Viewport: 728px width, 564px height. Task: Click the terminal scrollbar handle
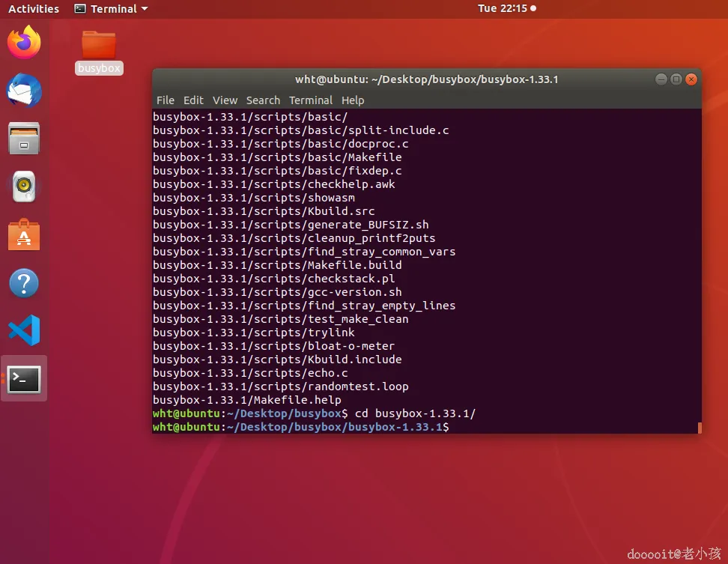[700, 427]
